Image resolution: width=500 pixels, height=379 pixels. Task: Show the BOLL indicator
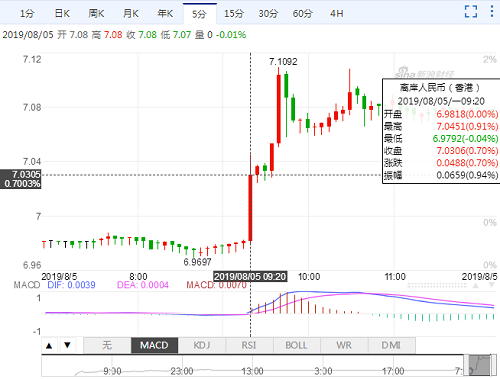click(296, 345)
